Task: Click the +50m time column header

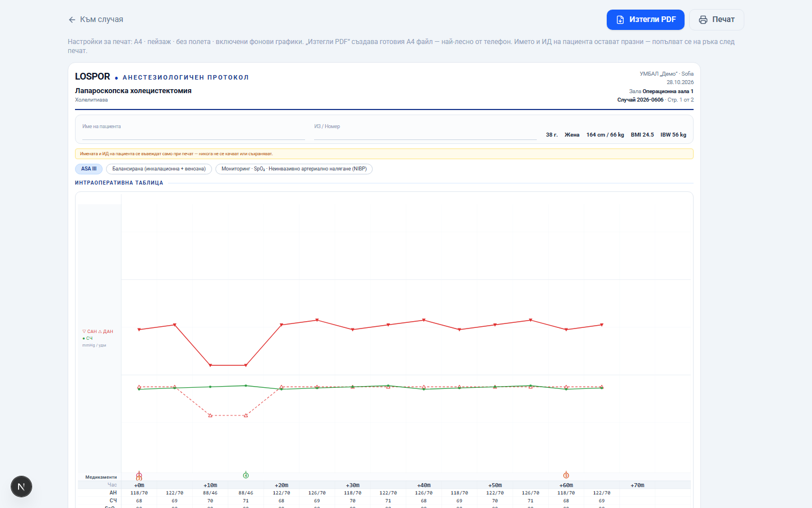Action: coord(495,485)
